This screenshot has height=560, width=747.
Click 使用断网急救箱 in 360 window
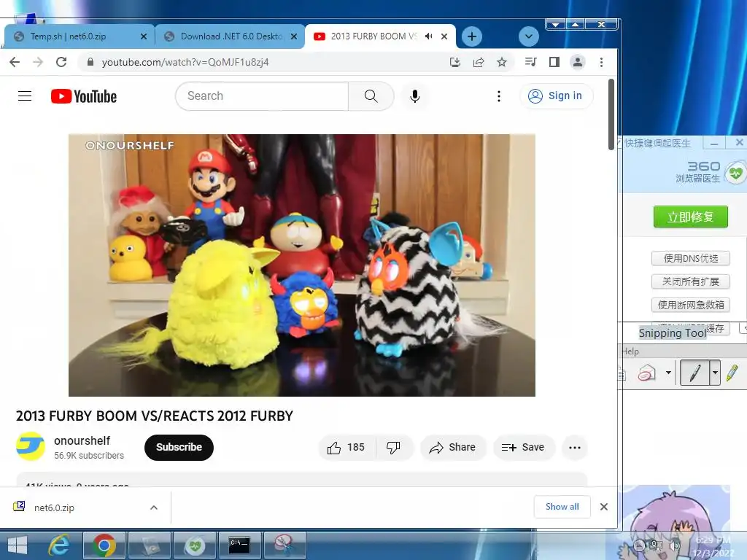tap(691, 305)
